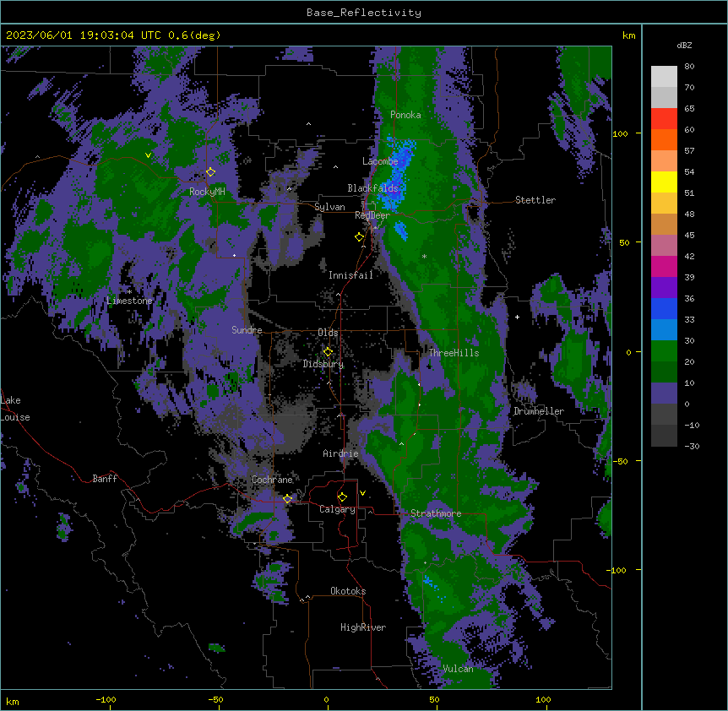Image resolution: width=728 pixels, height=711 pixels.
Task: Click the Strathmore label
Action: click(x=436, y=513)
